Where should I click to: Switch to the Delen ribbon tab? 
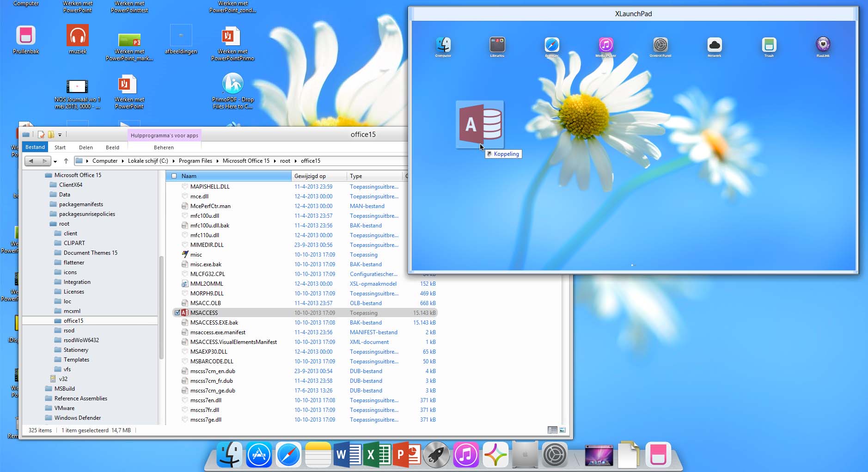click(x=86, y=147)
